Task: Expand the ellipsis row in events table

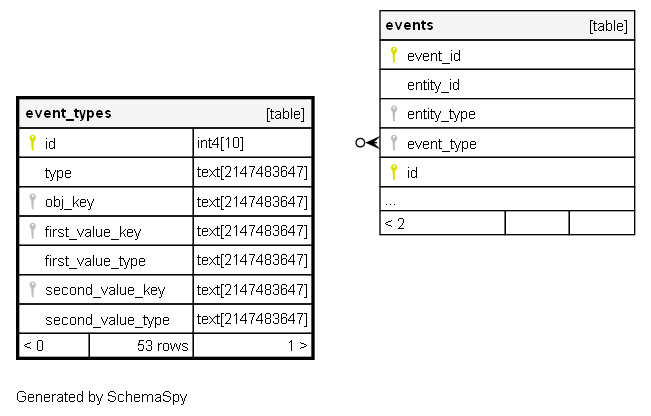Action: 391,201
